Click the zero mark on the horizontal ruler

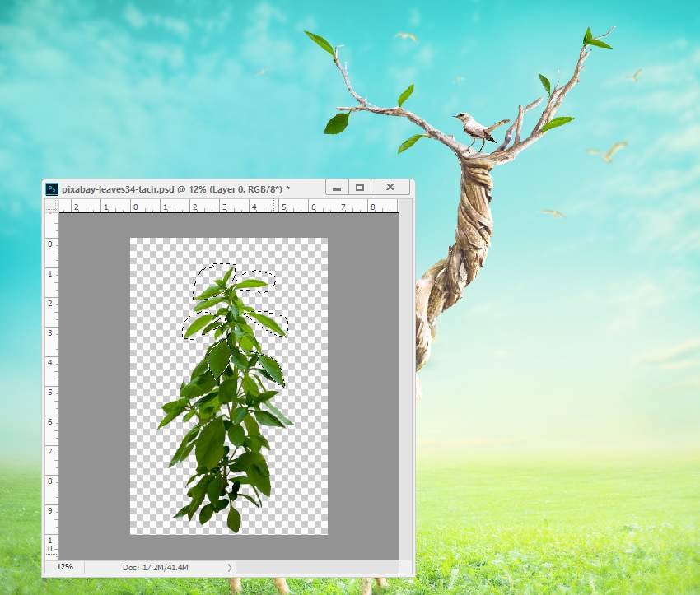click(135, 207)
